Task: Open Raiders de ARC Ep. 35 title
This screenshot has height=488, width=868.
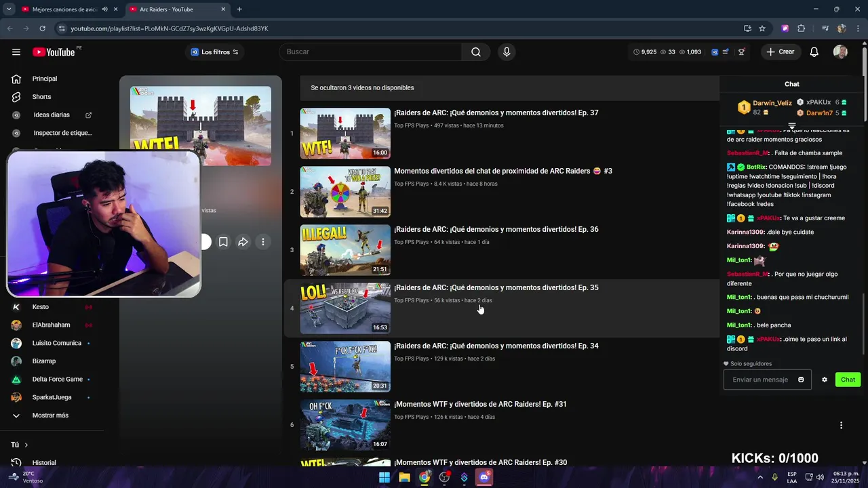Action: [x=496, y=288]
